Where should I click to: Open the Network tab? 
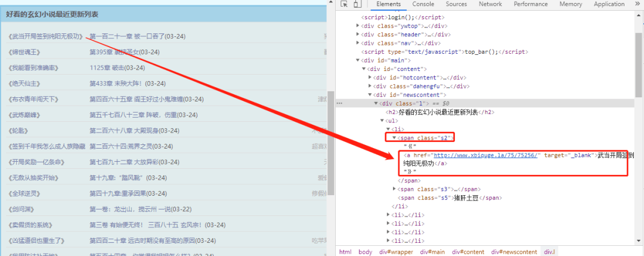[x=490, y=4]
